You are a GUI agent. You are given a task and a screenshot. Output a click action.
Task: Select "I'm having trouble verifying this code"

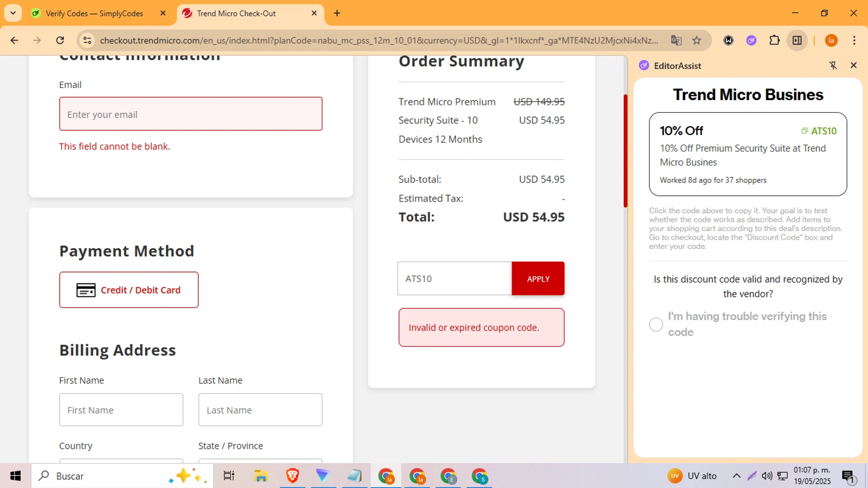click(656, 324)
